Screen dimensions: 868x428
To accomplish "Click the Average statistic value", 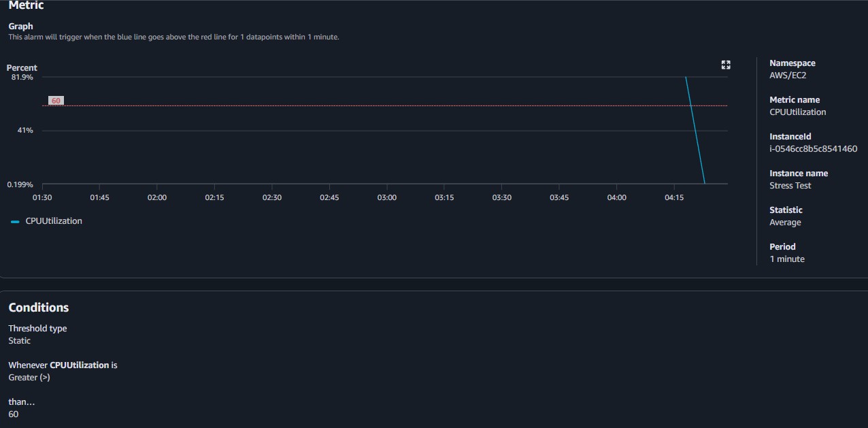I will point(784,222).
